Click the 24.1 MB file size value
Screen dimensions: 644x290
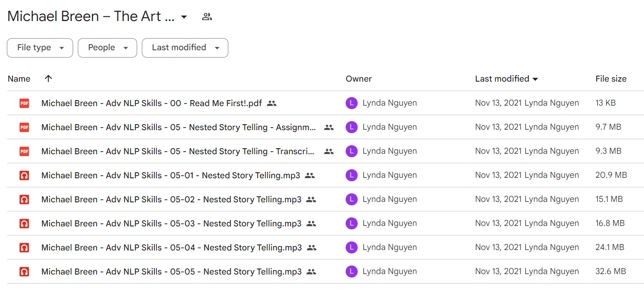(610, 247)
